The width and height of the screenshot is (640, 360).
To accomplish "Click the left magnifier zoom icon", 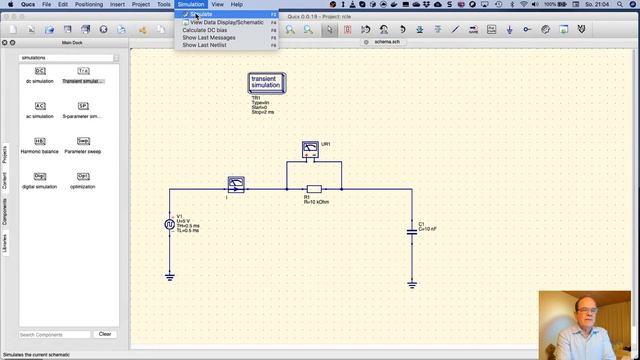I will (x=290, y=29).
